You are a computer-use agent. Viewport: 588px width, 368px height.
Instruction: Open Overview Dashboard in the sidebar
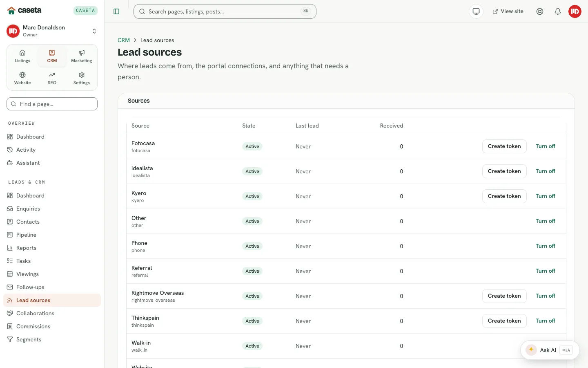[x=52, y=137]
